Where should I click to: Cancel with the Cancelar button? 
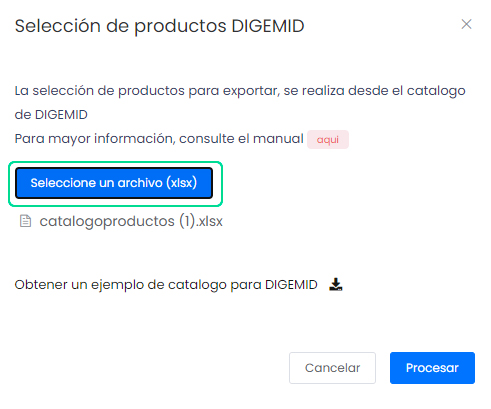332,368
